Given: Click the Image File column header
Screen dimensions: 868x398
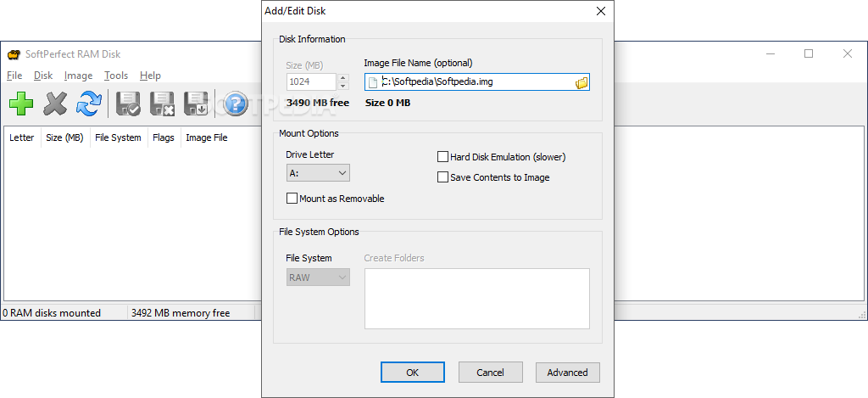Looking at the screenshot, I should (x=207, y=137).
